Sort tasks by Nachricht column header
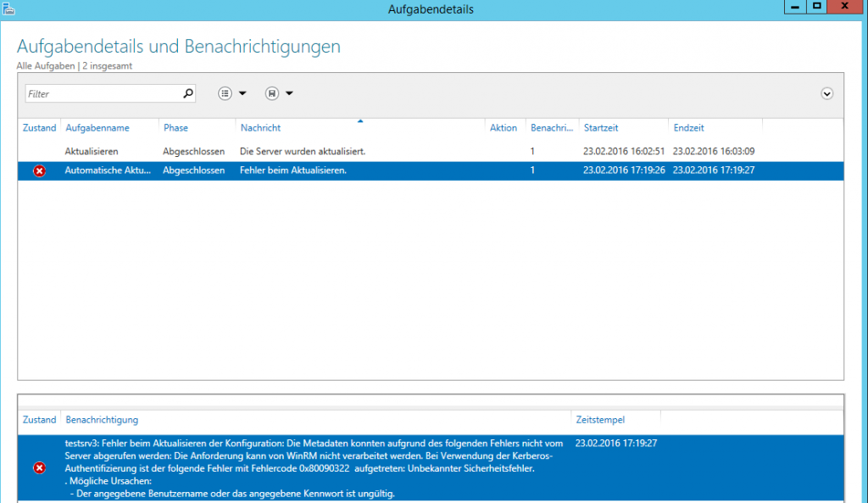 pos(260,127)
